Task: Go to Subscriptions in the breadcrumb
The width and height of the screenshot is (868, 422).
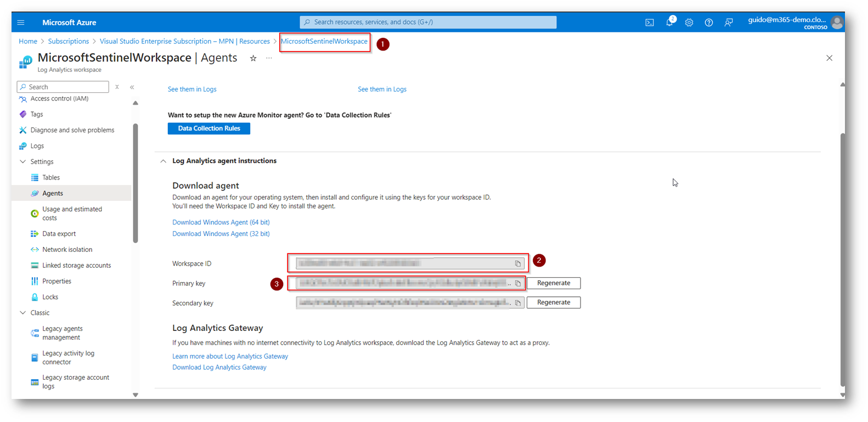Action: (68, 41)
